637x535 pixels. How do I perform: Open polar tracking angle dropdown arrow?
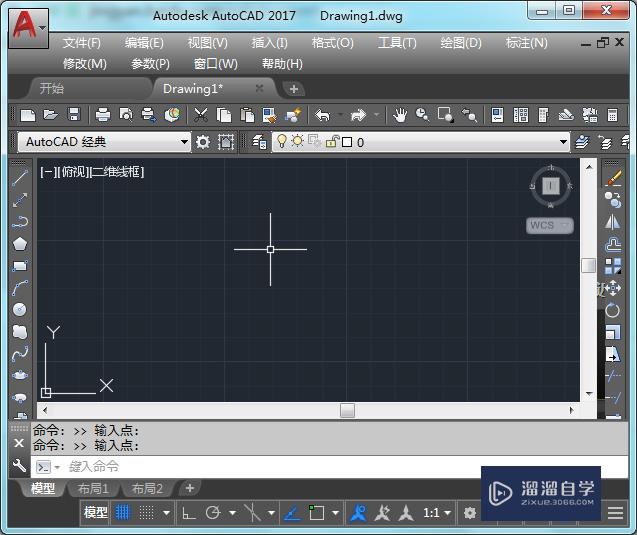coord(232,513)
